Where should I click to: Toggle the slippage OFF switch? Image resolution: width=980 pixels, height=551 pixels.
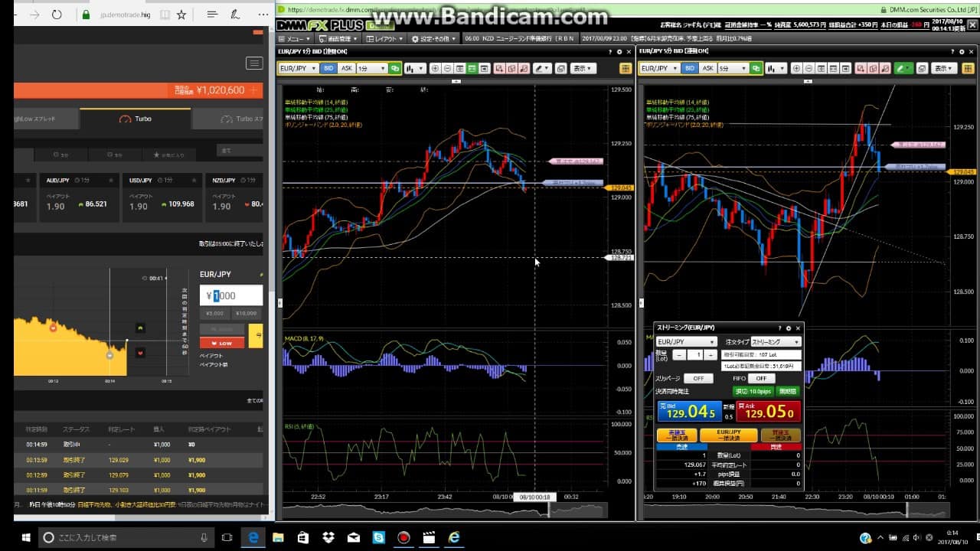coord(697,378)
